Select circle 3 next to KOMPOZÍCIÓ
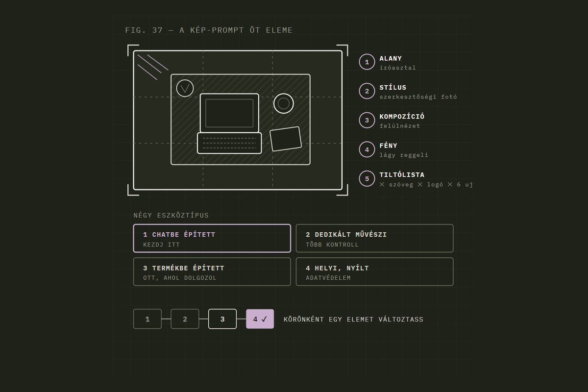This screenshot has height=392, width=588. click(x=367, y=120)
